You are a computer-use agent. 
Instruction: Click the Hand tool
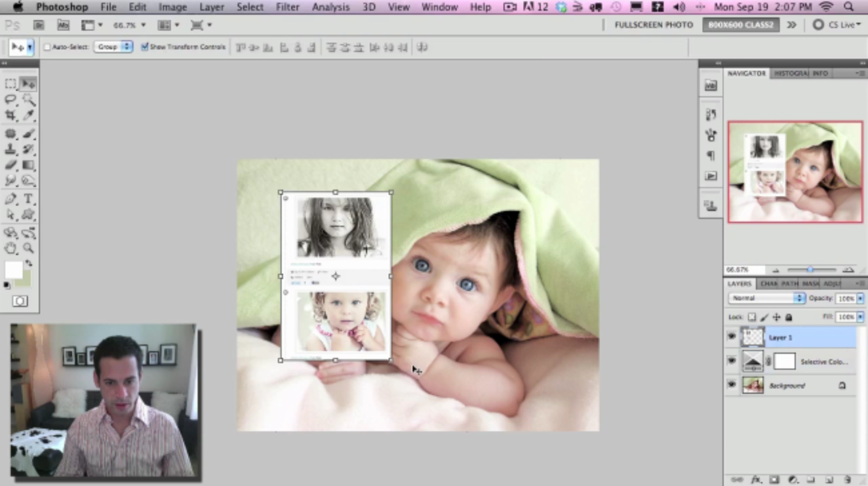11,249
